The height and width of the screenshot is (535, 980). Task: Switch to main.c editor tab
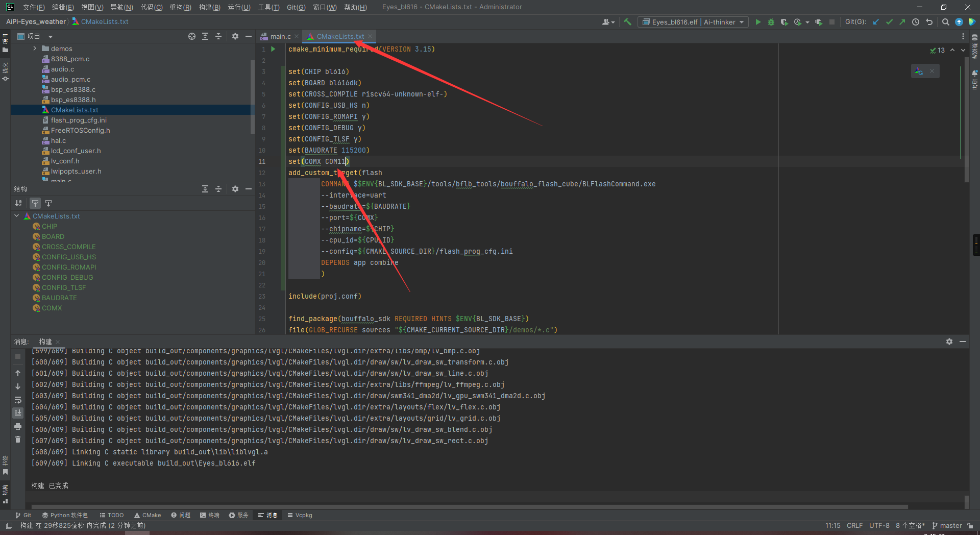(x=280, y=36)
